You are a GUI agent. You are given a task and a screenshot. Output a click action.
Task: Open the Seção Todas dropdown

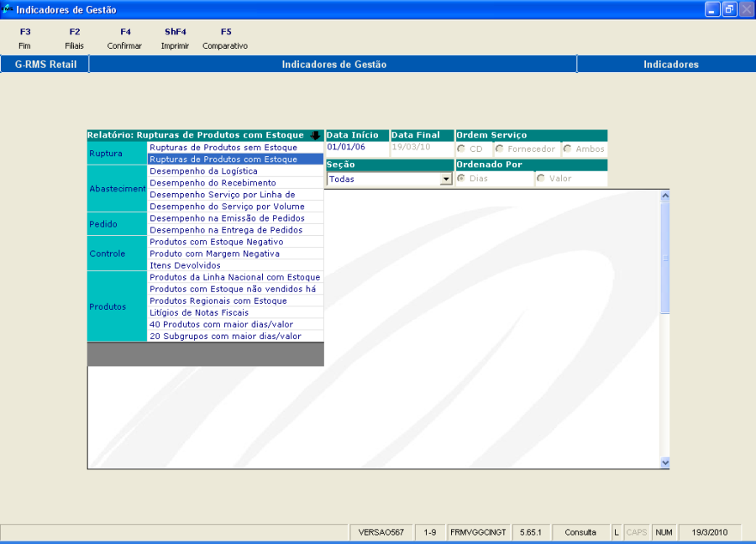coord(446,180)
